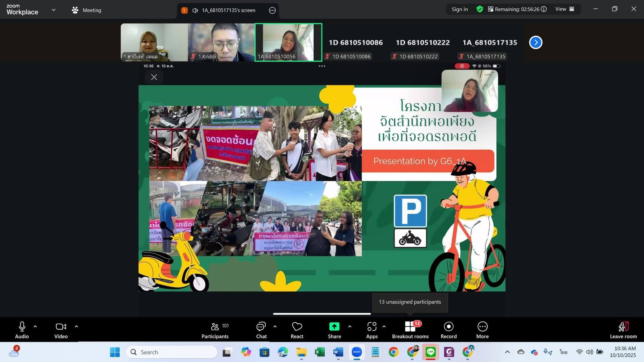
Task: Open the React emoji menu
Action: [x=297, y=330]
